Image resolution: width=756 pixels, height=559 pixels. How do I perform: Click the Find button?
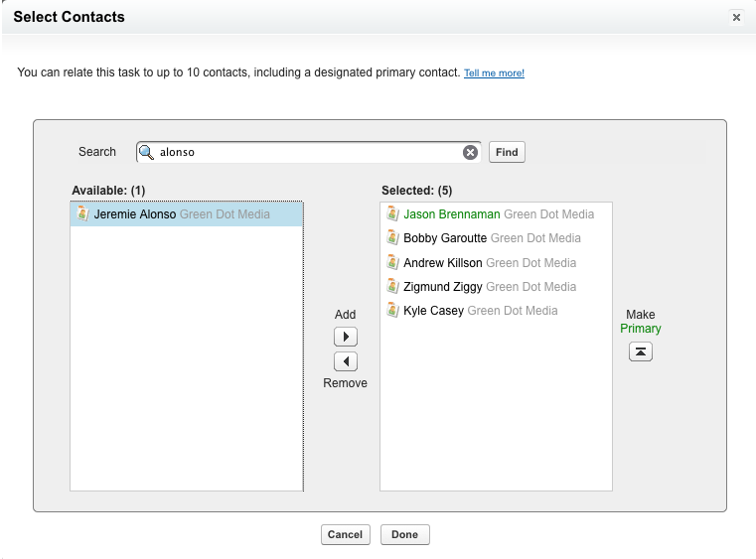pyautogui.click(x=507, y=152)
